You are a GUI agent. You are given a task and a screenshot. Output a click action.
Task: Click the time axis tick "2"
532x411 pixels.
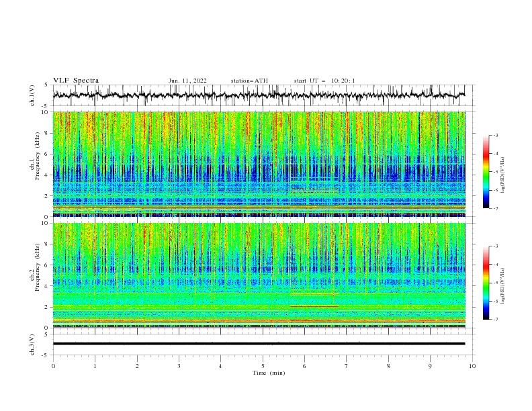point(137,366)
